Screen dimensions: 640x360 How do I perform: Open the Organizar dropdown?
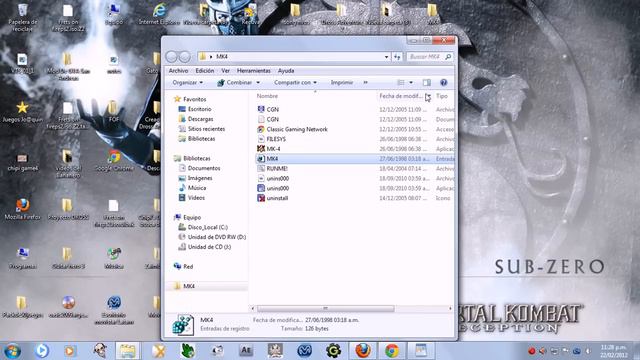[x=187, y=82]
